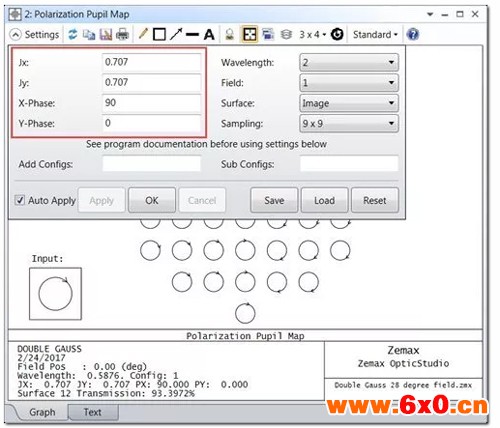Click the OK button
Image resolution: width=500 pixels, height=428 pixels.
(152, 200)
